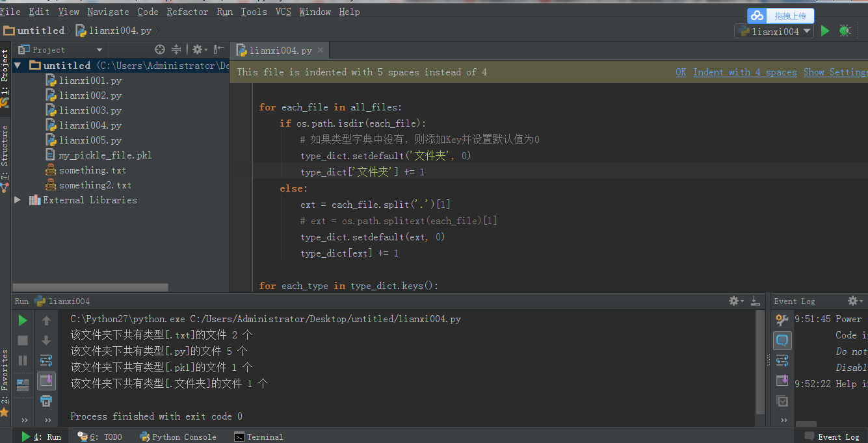Image resolution: width=868 pixels, height=443 pixels.
Task: Run lianxi004 with the toolbar green arrow
Action: (x=825, y=31)
